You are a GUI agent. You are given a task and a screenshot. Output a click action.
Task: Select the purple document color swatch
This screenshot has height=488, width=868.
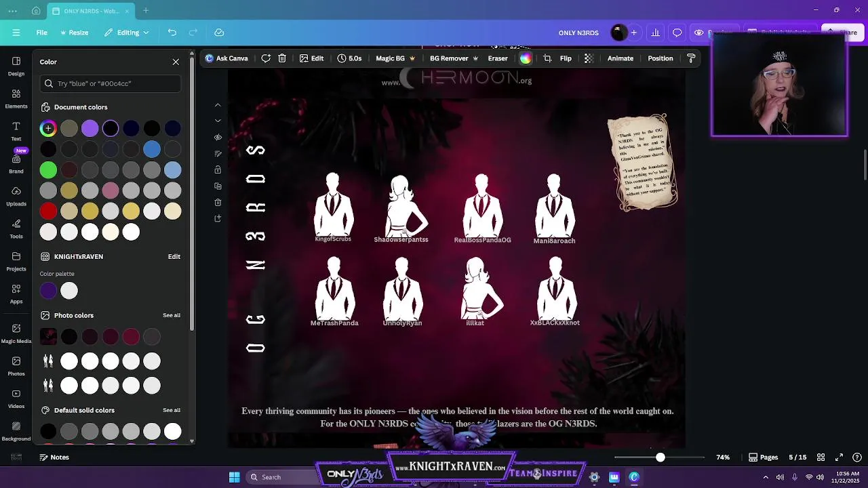click(90, 128)
